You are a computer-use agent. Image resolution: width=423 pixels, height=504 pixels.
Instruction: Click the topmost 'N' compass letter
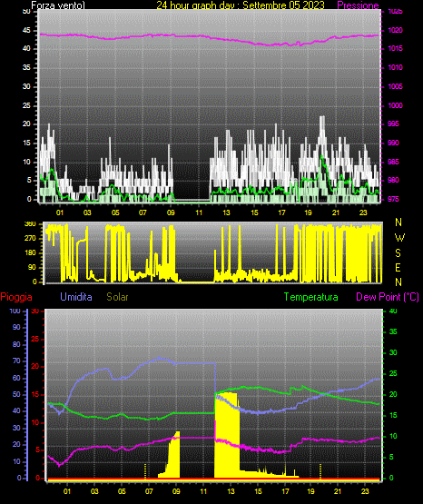(x=398, y=222)
